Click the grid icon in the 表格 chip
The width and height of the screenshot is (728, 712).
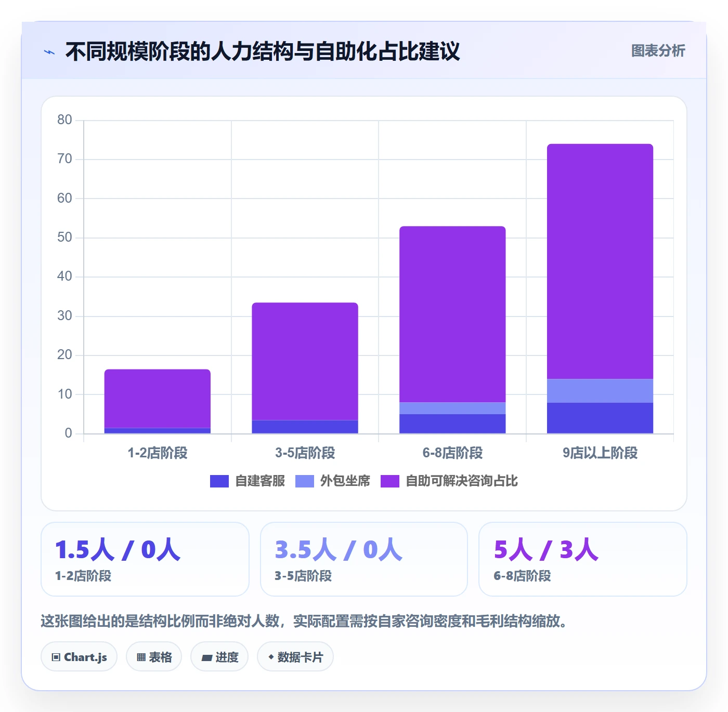141,657
